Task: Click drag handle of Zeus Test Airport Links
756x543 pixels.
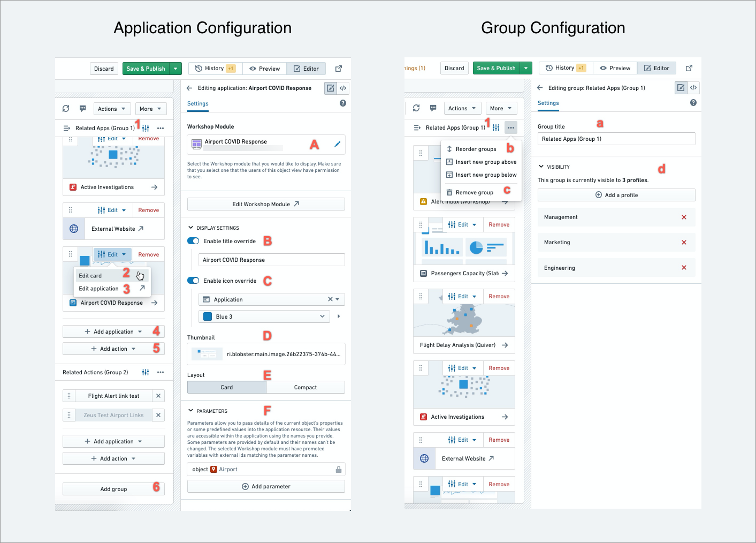Action: coord(69,415)
